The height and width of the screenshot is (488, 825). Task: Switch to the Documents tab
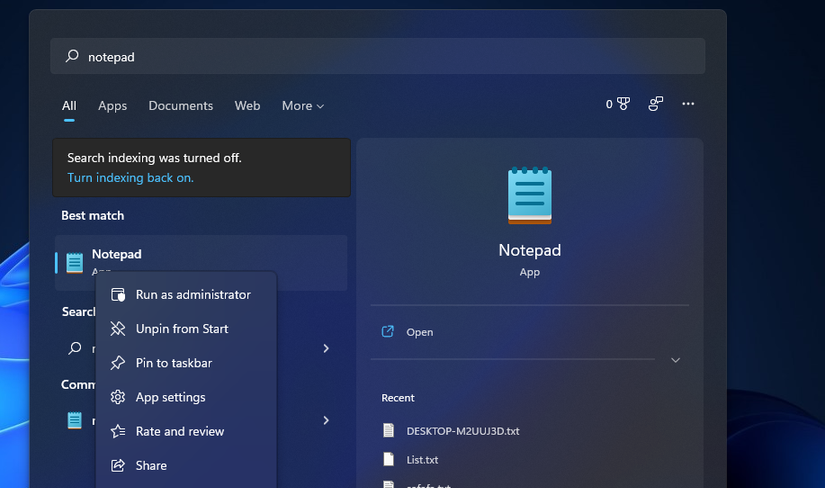tap(180, 106)
